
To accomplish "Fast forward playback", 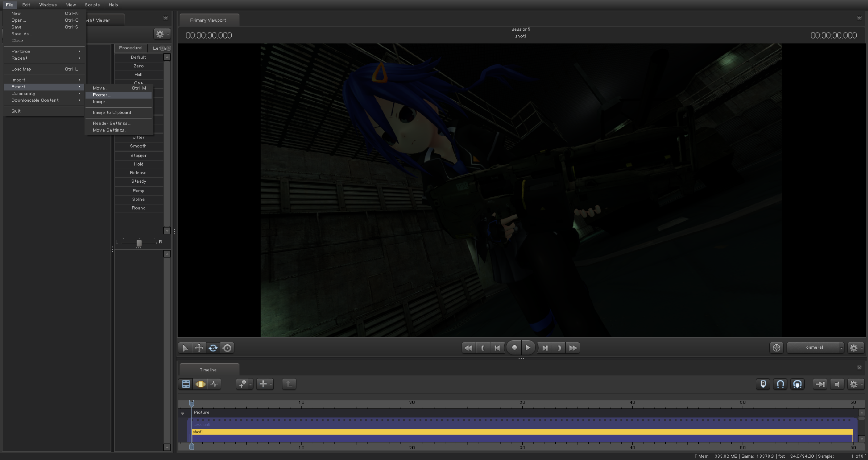I will [x=573, y=348].
